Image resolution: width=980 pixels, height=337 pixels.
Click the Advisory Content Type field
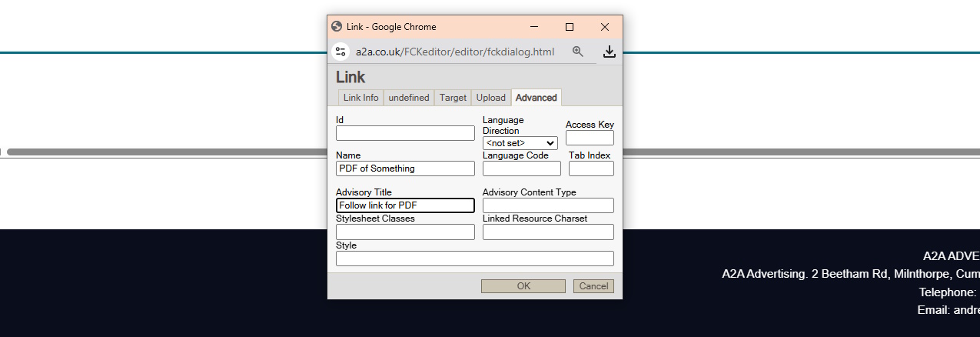point(548,205)
